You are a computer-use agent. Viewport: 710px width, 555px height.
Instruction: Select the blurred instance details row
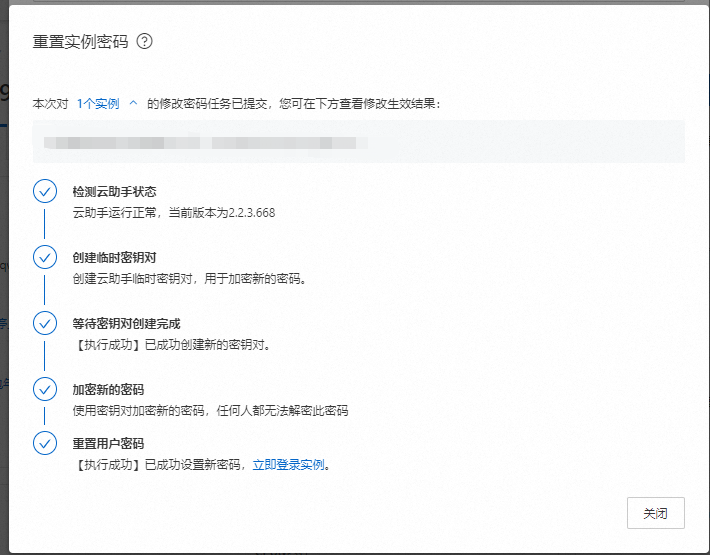(x=358, y=141)
